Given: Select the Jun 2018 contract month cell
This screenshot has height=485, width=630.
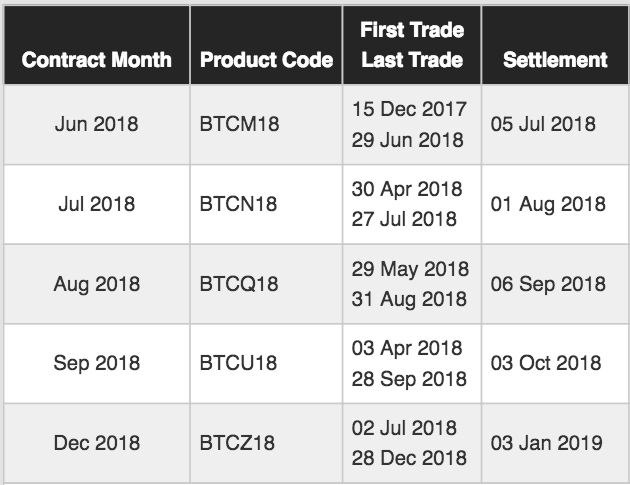Looking at the screenshot, I should point(96,124).
